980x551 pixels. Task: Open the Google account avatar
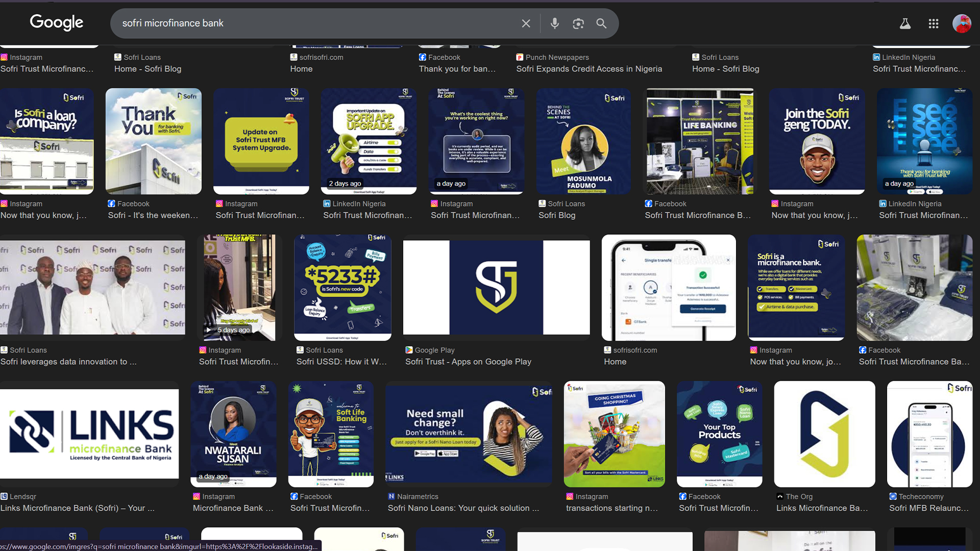click(x=962, y=23)
